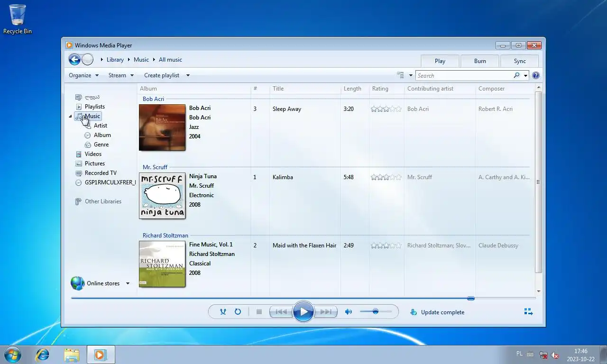Open the Online stores dropdown arrow
Screen dimensions: 607x364
[x=128, y=283]
